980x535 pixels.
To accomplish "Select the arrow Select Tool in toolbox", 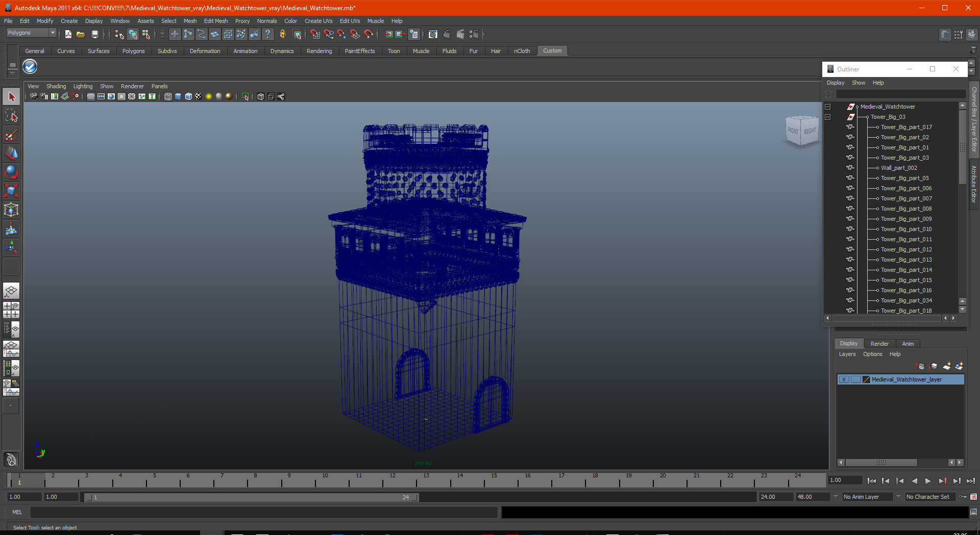I will coord(11,97).
